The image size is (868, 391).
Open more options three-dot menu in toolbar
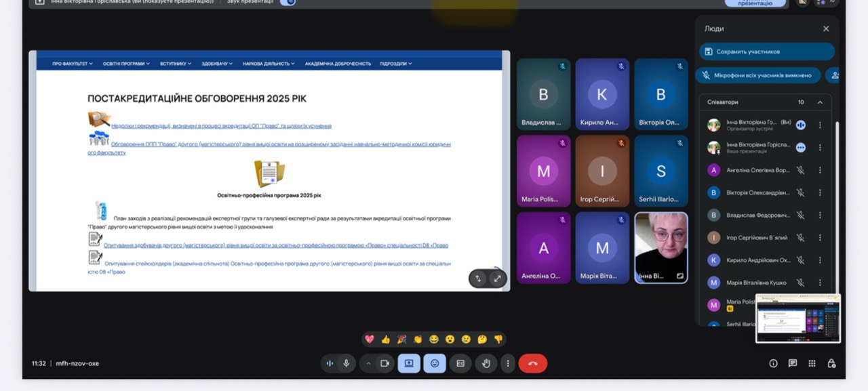point(508,363)
